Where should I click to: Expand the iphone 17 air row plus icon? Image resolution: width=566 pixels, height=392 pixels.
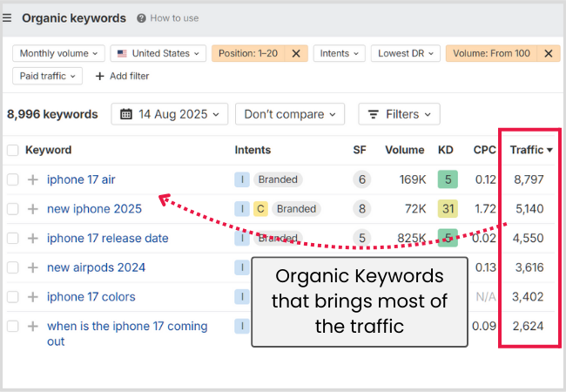33,179
